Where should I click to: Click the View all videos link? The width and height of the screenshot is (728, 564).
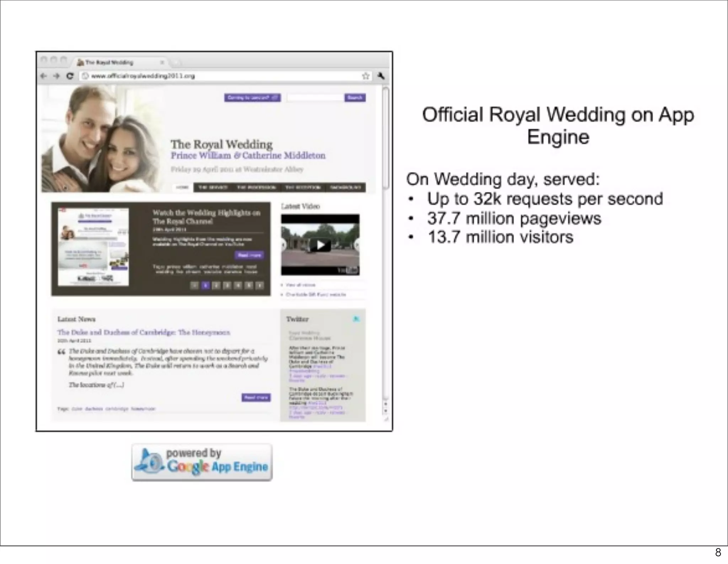(x=300, y=285)
